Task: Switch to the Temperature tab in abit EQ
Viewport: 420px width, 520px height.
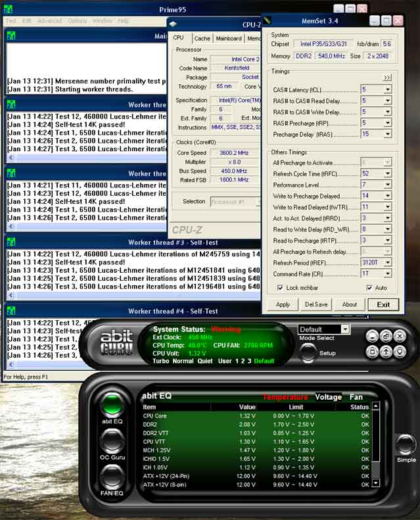Action: coord(285,397)
